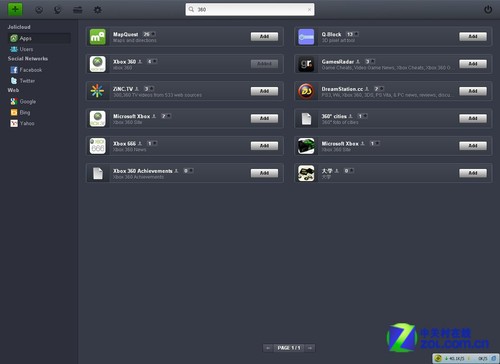
Task: Click the Q-Block purple app icon
Action: pos(306,37)
